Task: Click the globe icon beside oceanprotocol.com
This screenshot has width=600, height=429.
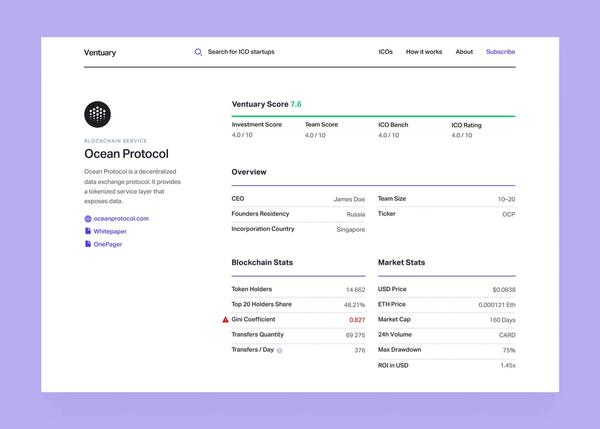Action: point(88,219)
